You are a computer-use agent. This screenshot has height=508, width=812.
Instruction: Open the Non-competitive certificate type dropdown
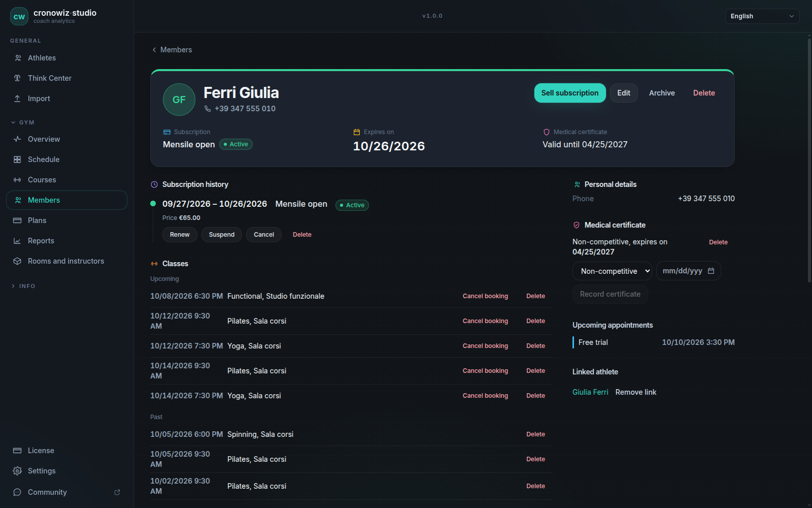point(612,271)
